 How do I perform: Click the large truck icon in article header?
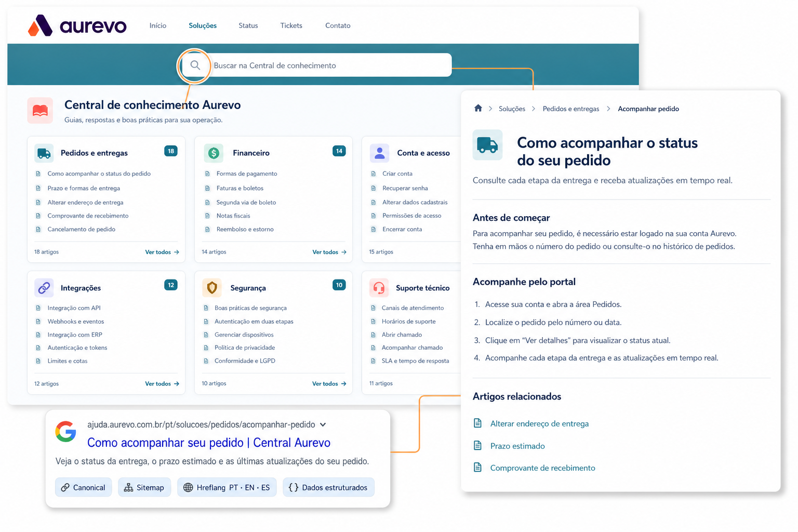(x=487, y=144)
